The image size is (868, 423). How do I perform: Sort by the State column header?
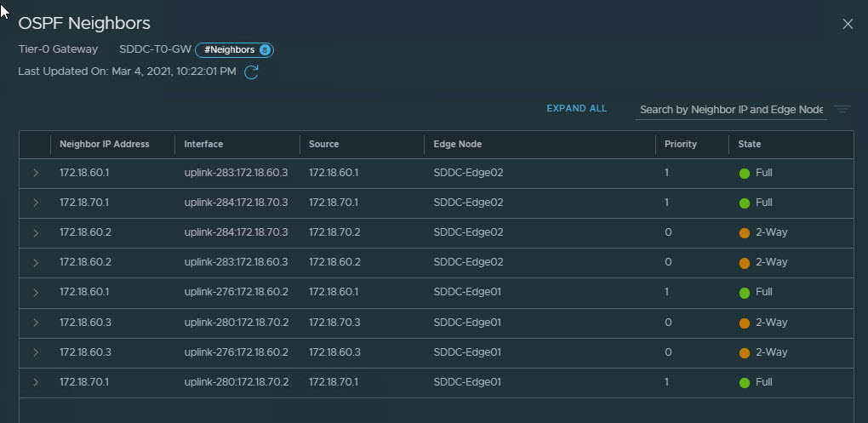click(x=750, y=145)
